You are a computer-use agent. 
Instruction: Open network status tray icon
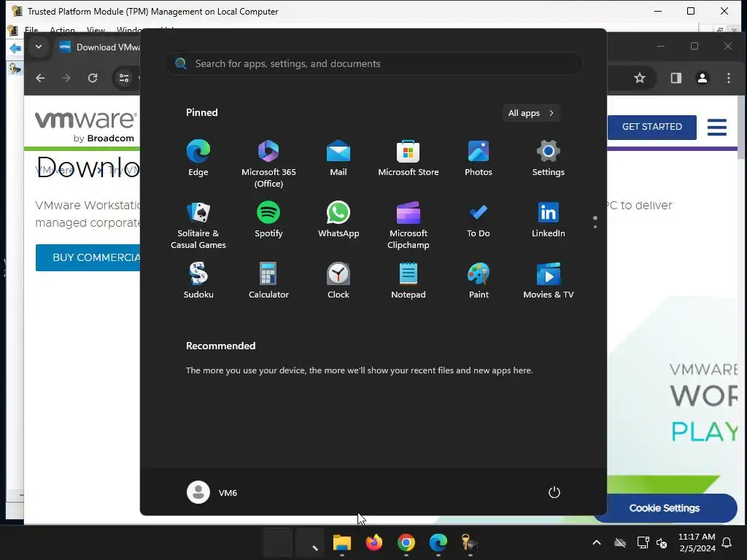point(643,542)
